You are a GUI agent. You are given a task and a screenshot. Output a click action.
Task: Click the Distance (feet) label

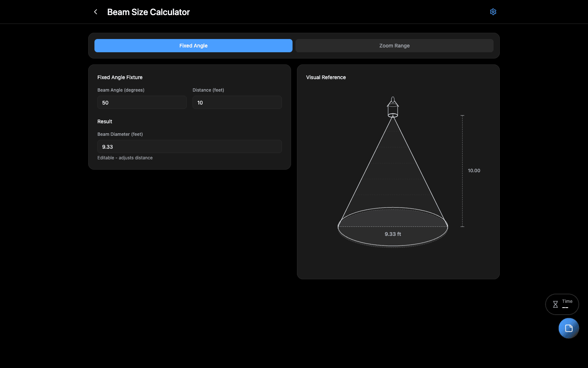[x=208, y=90]
